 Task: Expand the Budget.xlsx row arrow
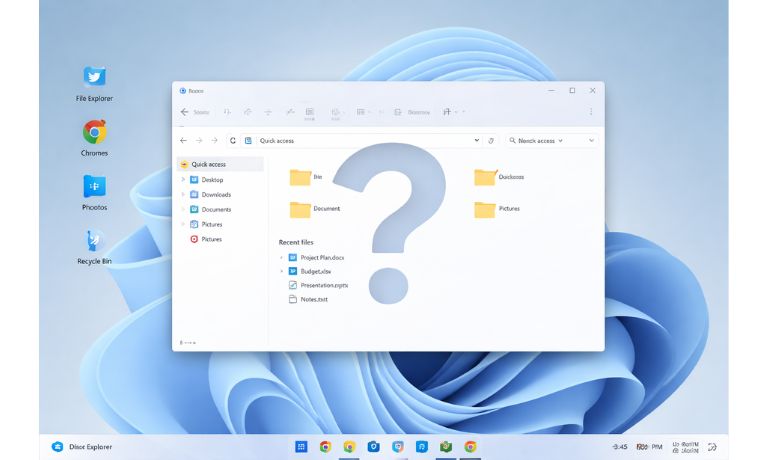(281, 271)
